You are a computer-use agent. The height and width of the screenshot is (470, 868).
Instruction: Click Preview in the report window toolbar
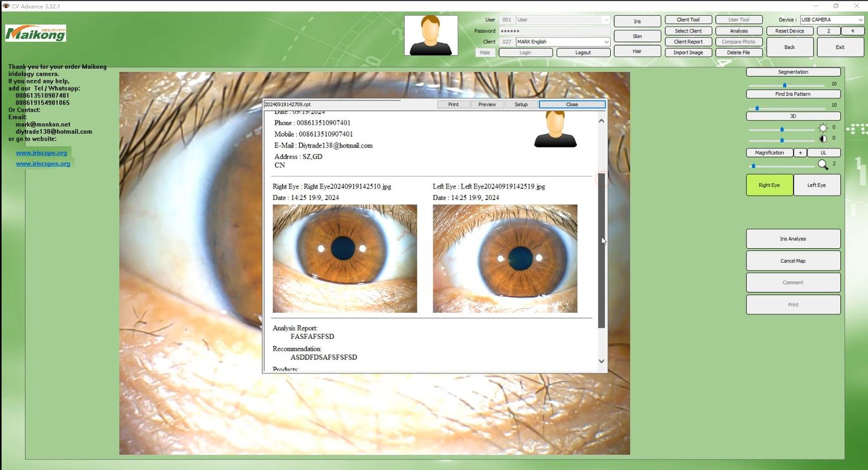pos(487,104)
